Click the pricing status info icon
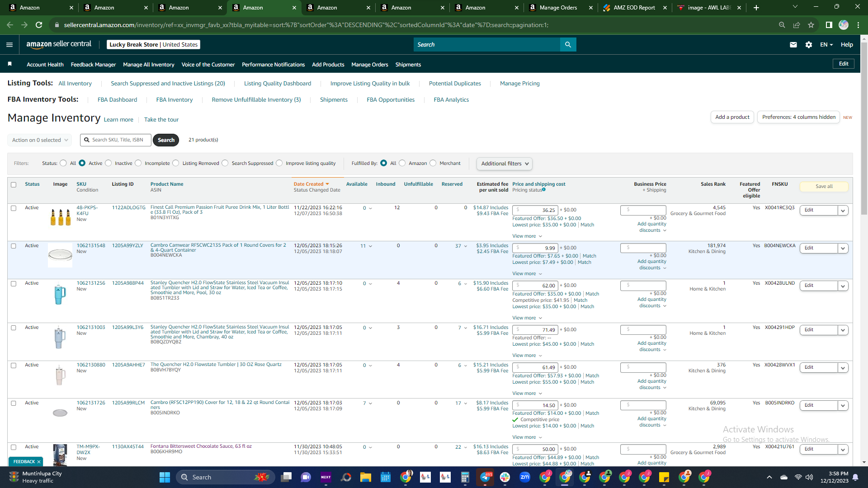The image size is (868, 488). click(544, 190)
